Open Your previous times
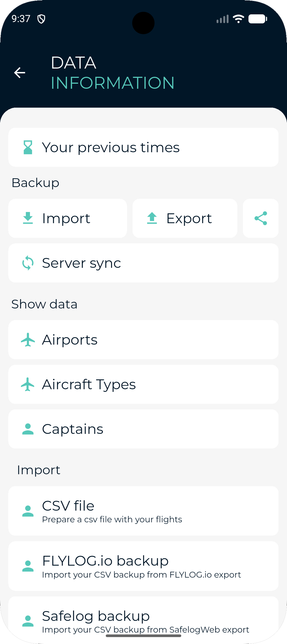This screenshot has width=287, height=644. coord(143,147)
